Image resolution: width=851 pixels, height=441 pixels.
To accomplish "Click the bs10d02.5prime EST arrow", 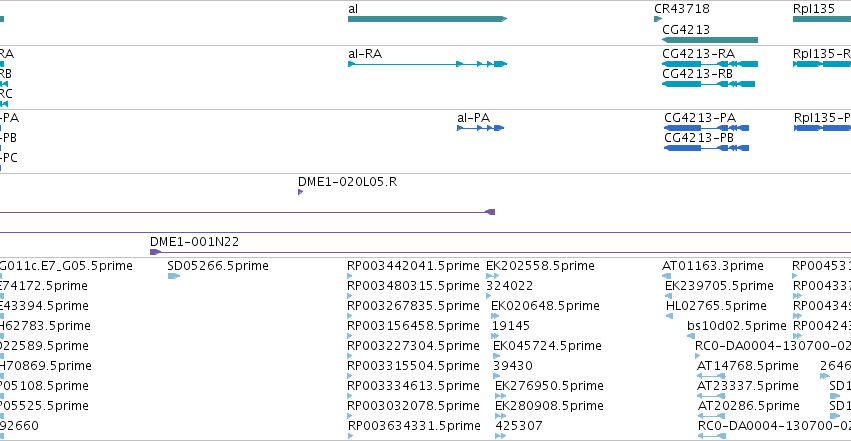I will [691, 336].
